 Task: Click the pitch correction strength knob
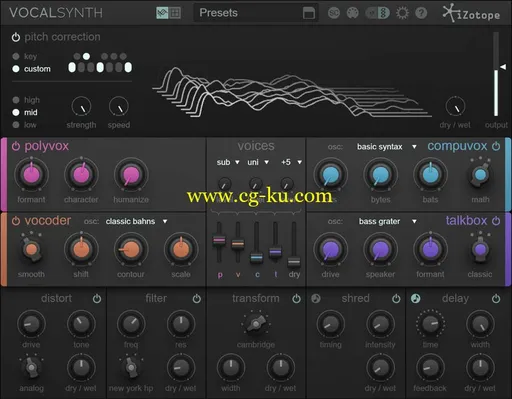81,107
